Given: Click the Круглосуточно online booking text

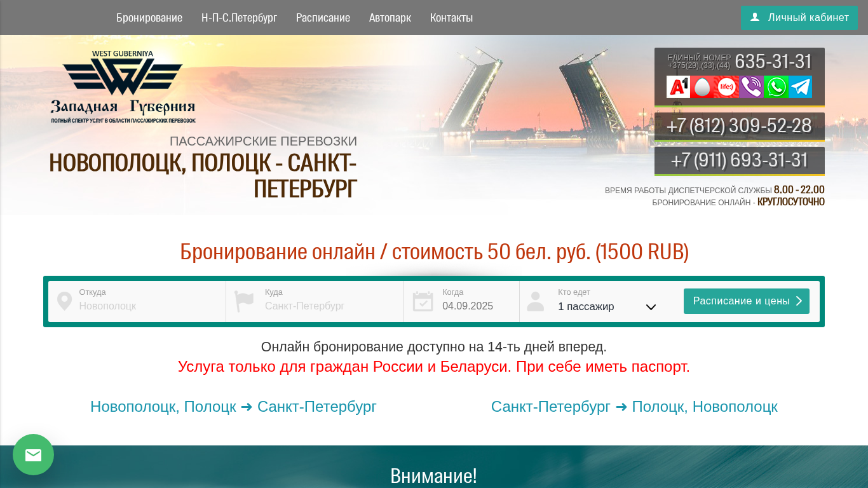Looking at the screenshot, I should [x=791, y=202].
